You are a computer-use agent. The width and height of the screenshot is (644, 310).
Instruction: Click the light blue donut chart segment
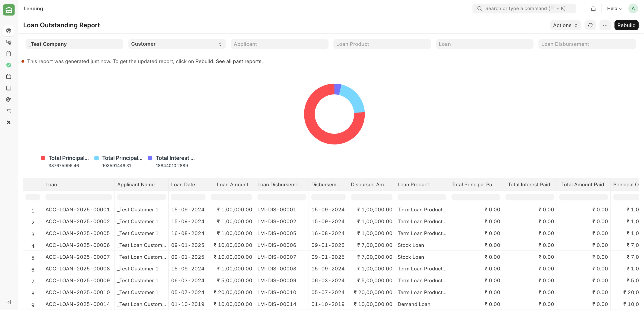(354, 100)
